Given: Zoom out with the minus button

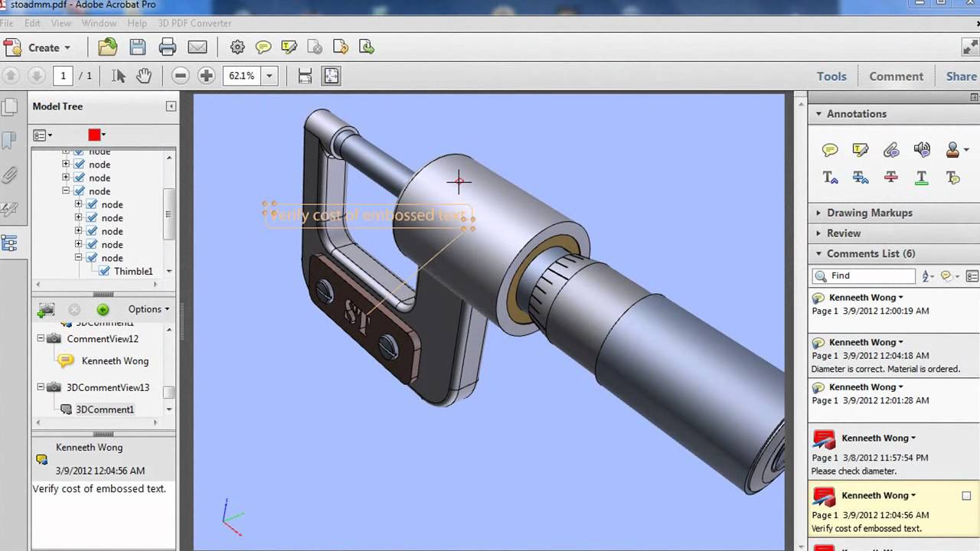Looking at the screenshot, I should (x=181, y=76).
